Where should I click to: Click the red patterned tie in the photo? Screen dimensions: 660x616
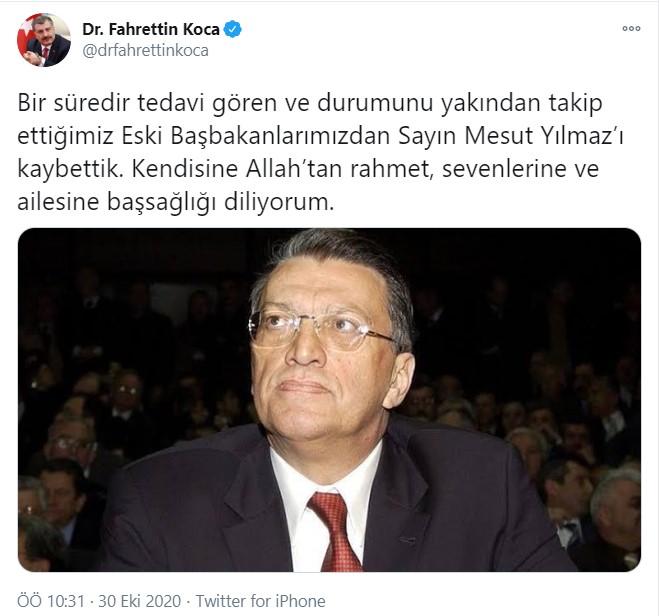click(336, 533)
